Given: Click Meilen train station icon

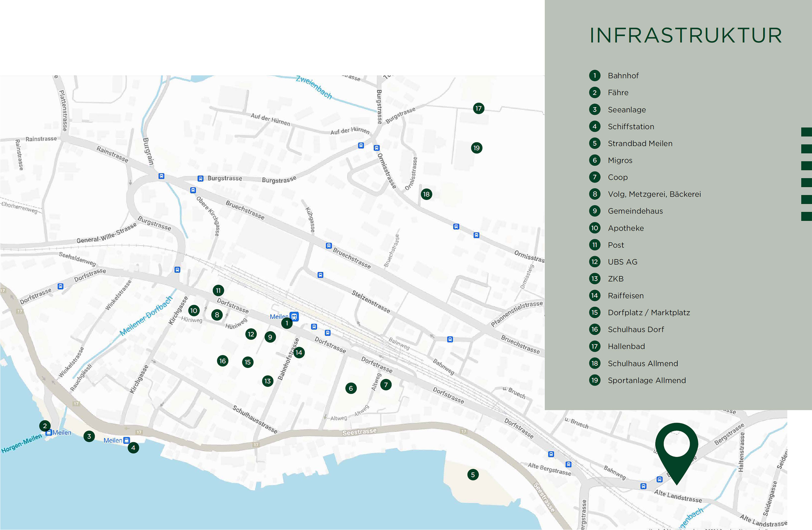Looking at the screenshot, I should coord(294,316).
